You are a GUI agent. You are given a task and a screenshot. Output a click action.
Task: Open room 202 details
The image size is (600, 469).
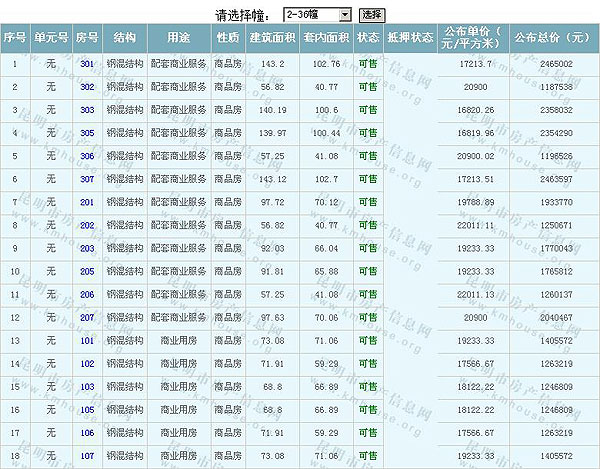[87, 225]
